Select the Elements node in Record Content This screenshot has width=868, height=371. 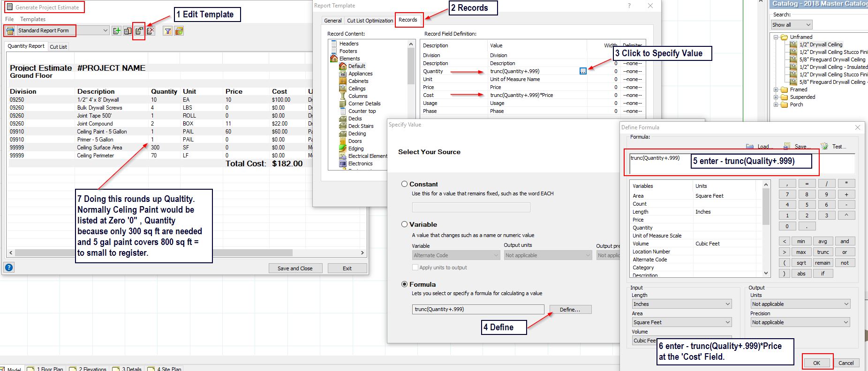pos(349,59)
